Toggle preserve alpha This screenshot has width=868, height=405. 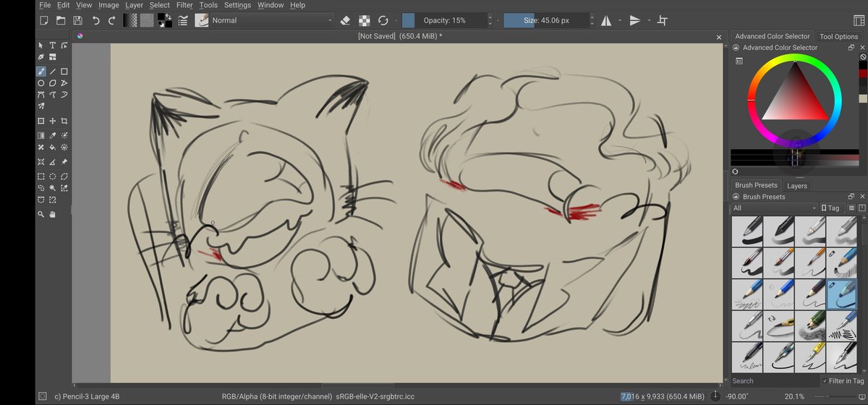[365, 20]
